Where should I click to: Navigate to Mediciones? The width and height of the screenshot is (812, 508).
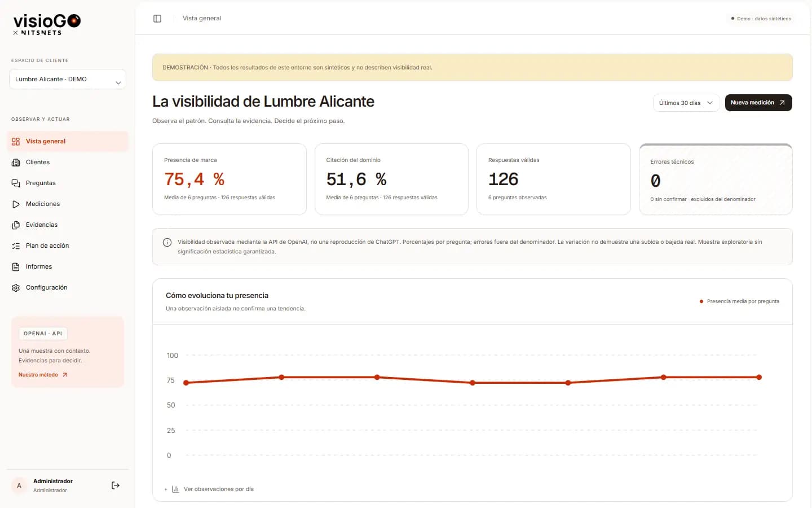[x=68, y=204]
